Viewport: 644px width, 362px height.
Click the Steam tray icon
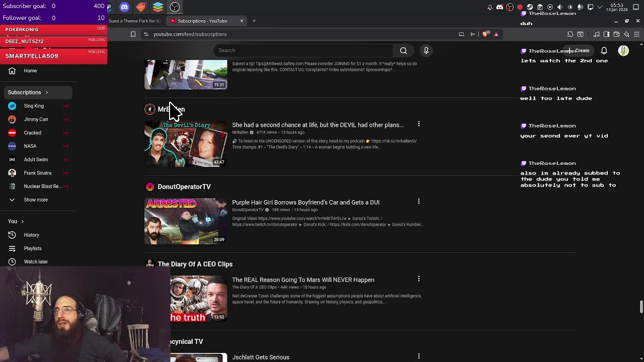tap(530, 7)
